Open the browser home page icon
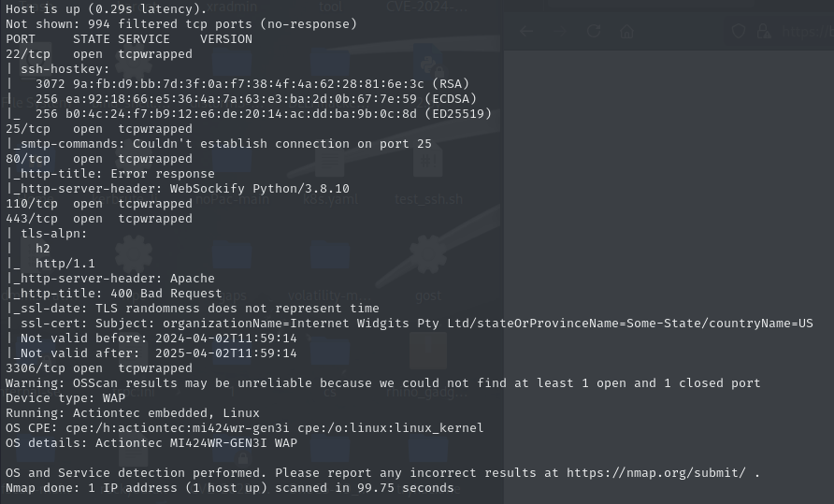 click(x=627, y=32)
